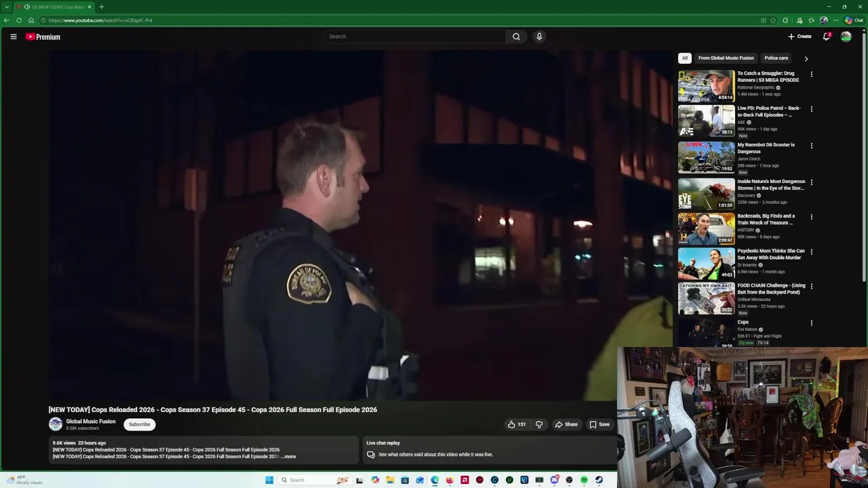The height and width of the screenshot is (488, 868).
Task: Go back in browser
Action: [7, 20]
